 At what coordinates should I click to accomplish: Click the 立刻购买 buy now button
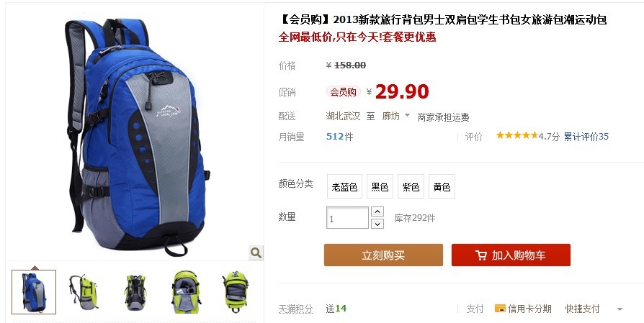point(383,255)
